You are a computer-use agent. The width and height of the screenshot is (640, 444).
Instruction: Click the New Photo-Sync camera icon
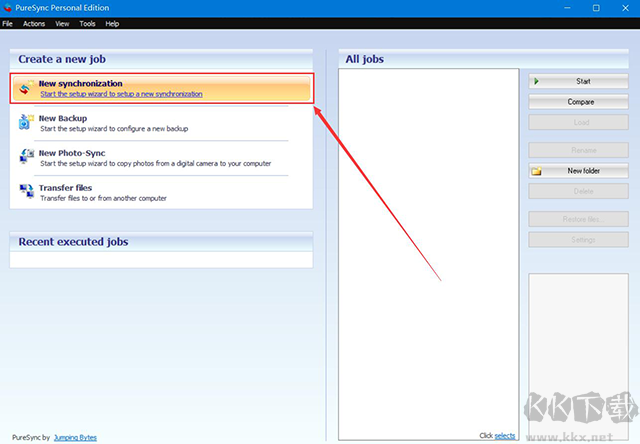[x=27, y=157]
